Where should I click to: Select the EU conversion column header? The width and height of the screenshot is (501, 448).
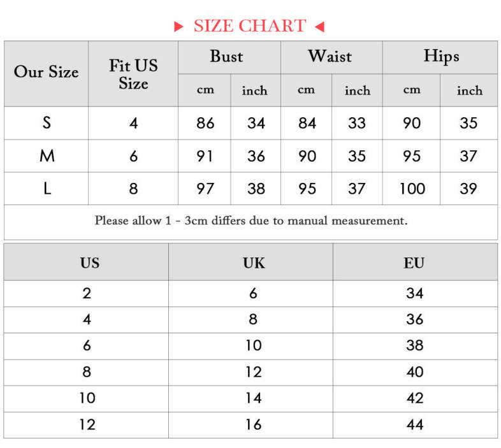[x=414, y=263]
